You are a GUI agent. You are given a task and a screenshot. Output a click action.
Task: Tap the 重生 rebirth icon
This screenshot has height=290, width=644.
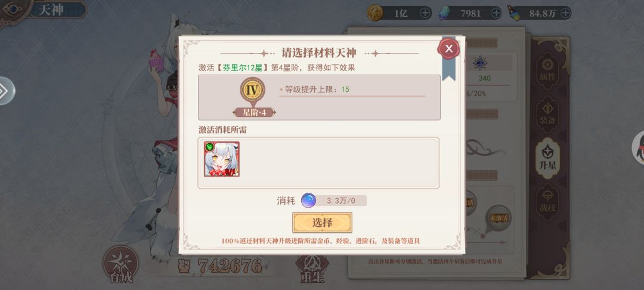[x=312, y=269]
